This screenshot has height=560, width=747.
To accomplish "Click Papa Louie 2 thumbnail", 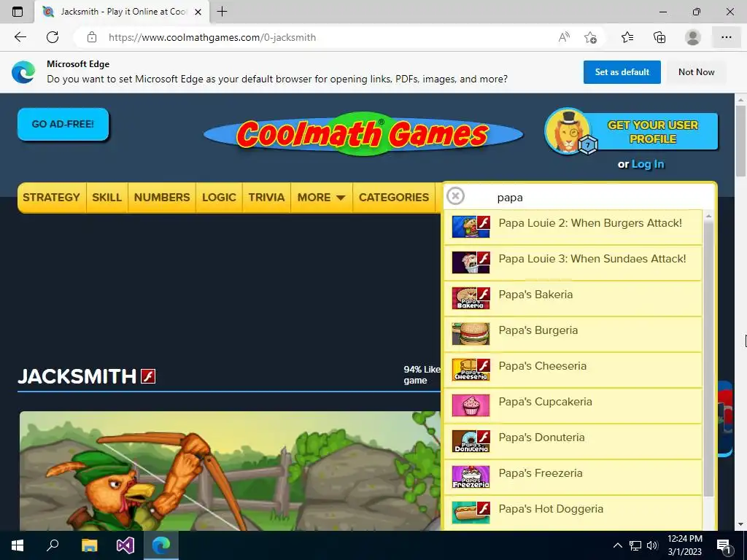I will (471, 227).
